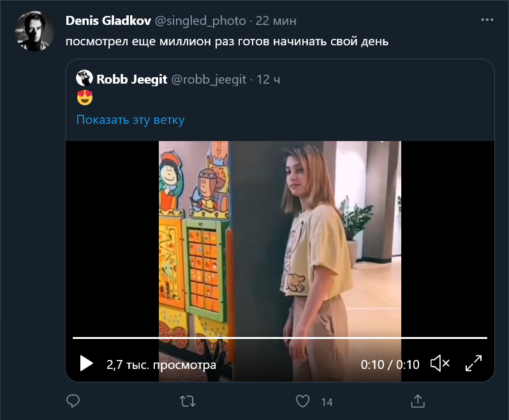Open Denis Gladkov's profile avatar
The image size is (509, 420).
point(33,32)
